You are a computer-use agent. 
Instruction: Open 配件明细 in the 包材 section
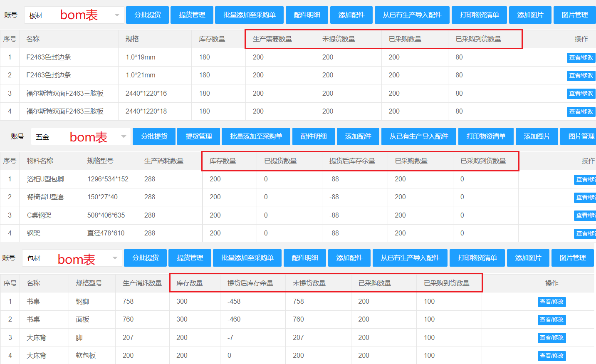tap(305, 258)
